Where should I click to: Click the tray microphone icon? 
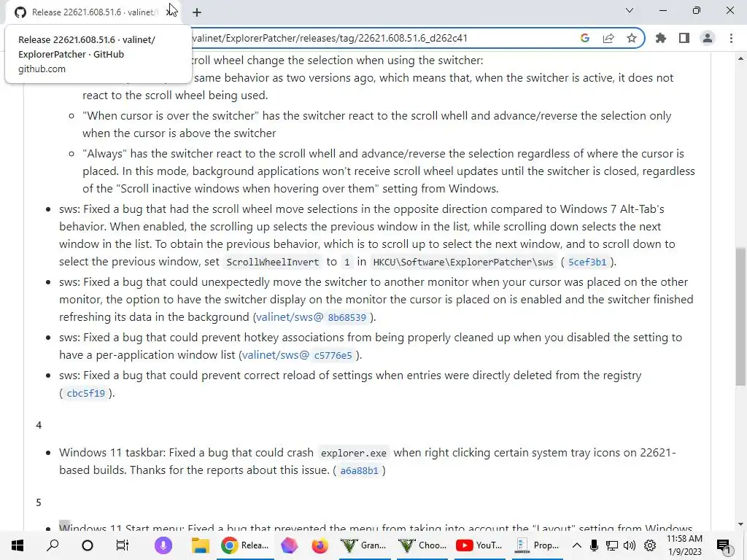point(594,545)
